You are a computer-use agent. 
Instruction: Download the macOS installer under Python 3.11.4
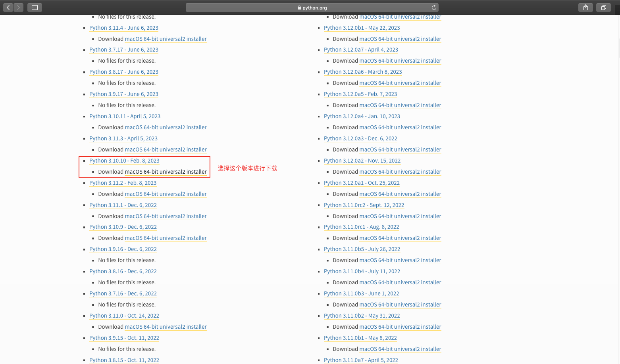tap(166, 39)
